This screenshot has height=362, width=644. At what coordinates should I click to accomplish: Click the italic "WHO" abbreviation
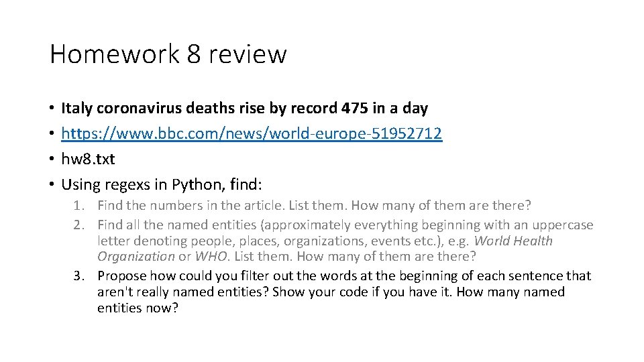[x=209, y=257]
